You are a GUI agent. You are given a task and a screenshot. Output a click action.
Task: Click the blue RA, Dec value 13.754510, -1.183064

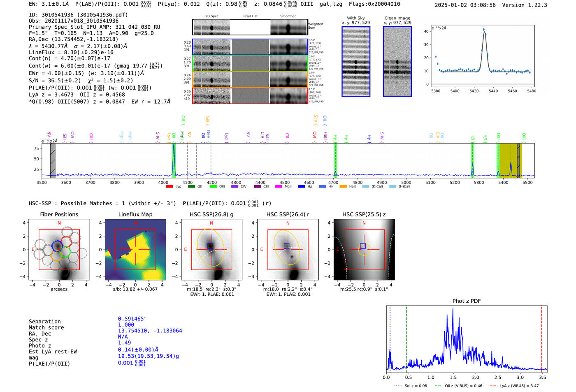pos(150,331)
